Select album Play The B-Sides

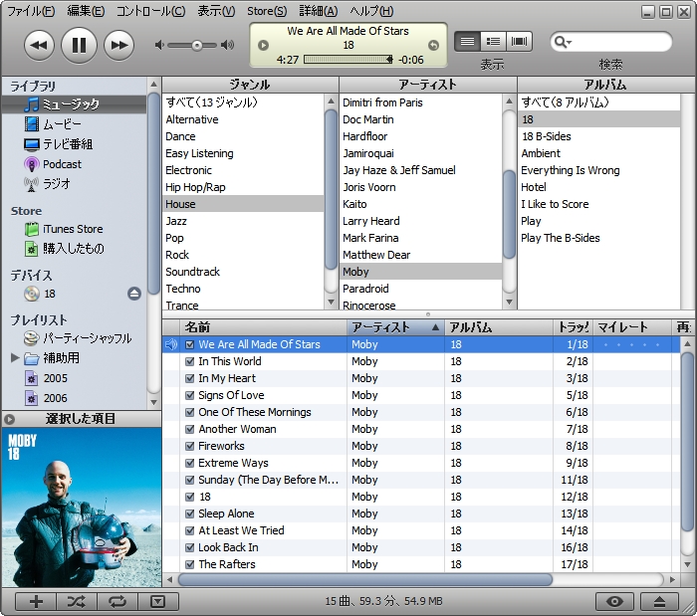click(x=598, y=238)
